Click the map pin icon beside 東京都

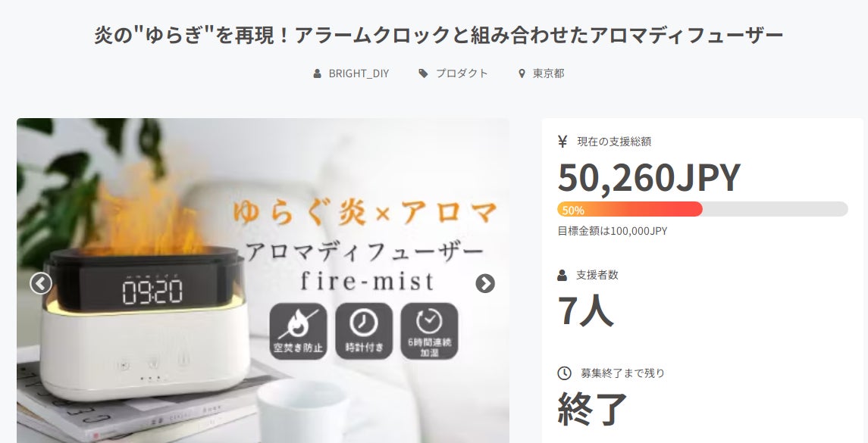click(522, 73)
